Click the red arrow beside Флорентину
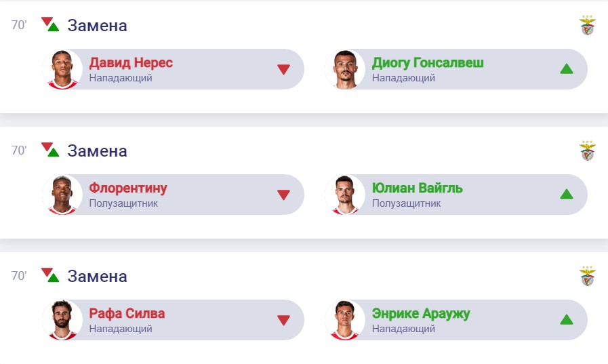The width and height of the screenshot is (608, 364). coord(283,195)
